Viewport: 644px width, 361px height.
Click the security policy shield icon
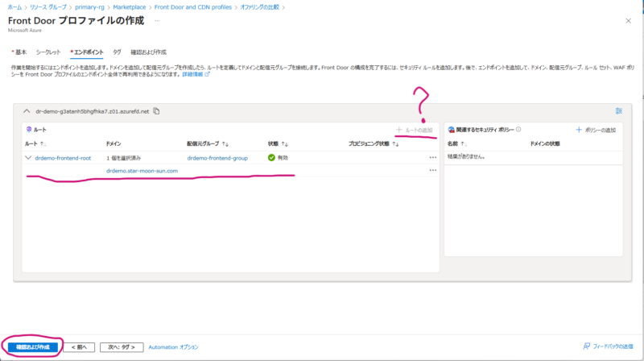(451, 130)
